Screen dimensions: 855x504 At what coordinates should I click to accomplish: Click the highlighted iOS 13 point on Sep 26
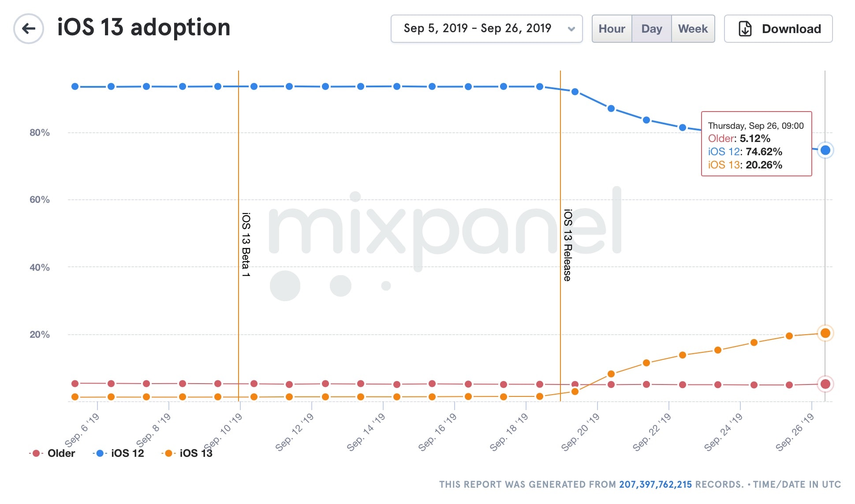pyautogui.click(x=825, y=333)
